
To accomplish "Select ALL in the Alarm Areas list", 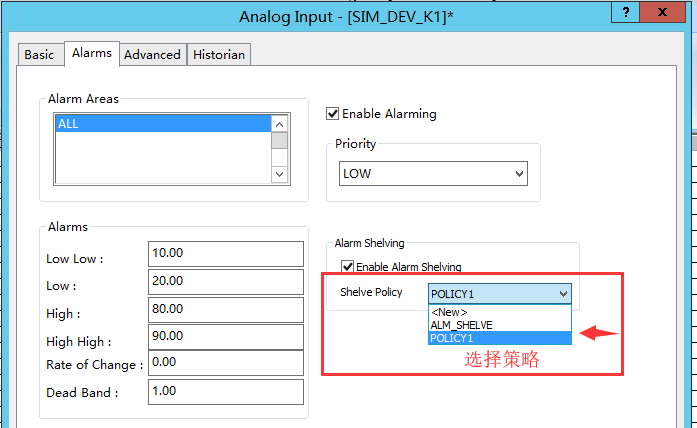I will pyautogui.click(x=163, y=124).
